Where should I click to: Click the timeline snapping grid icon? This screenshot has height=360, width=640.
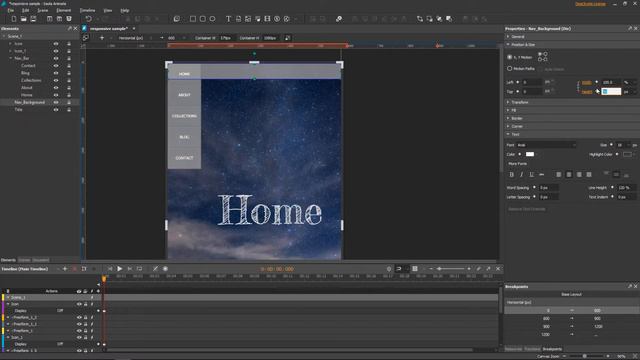coord(415,269)
